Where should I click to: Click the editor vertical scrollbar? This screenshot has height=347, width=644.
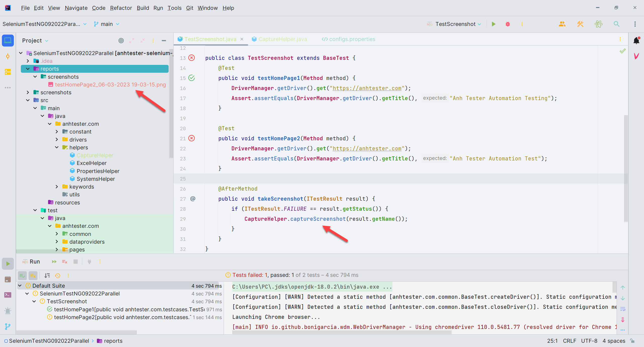tap(626, 168)
